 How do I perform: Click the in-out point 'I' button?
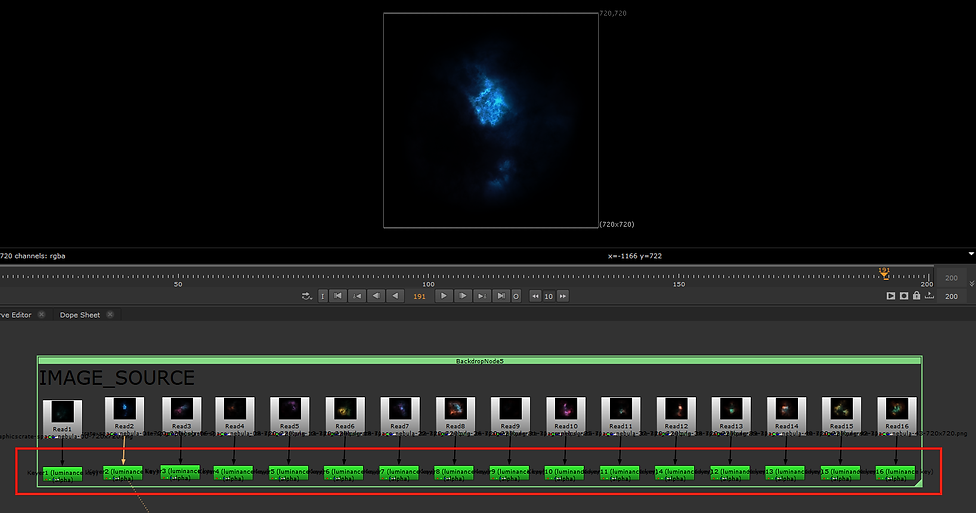(322, 296)
